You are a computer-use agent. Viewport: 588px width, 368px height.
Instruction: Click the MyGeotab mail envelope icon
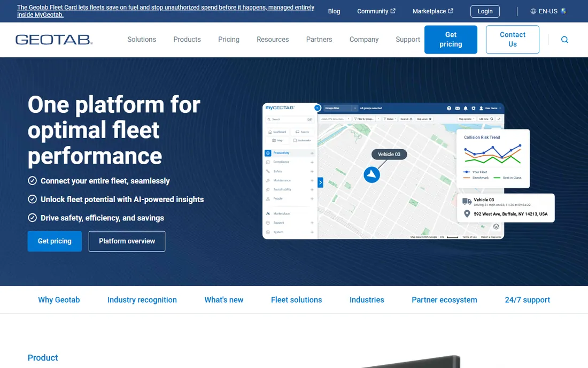tap(457, 108)
